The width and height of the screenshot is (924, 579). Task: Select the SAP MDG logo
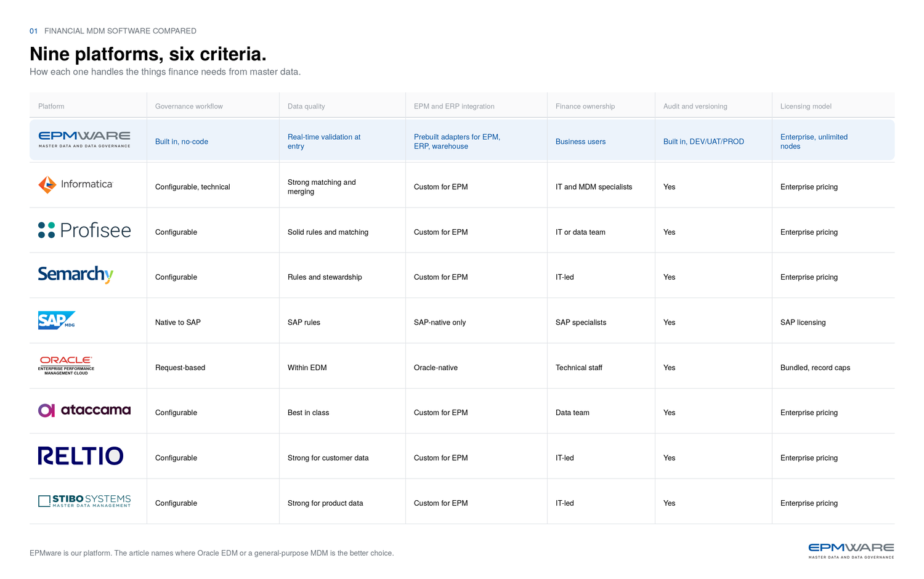pyautogui.click(x=57, y=320)
